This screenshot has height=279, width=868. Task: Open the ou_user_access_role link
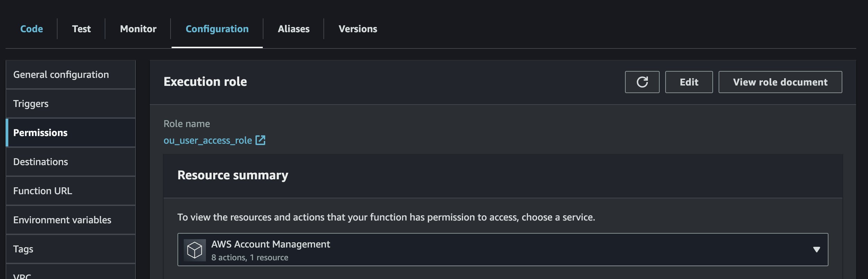pyautogui.click(x=208, y=140)
